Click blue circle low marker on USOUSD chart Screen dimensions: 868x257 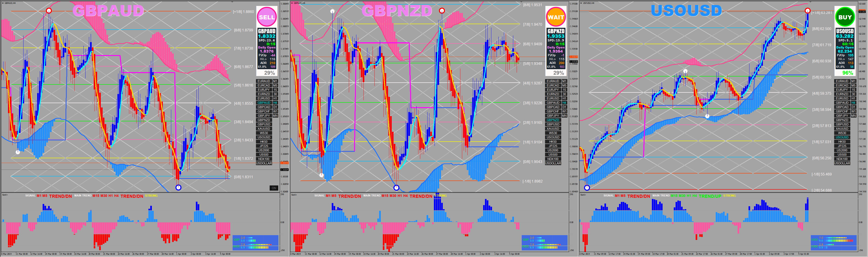(x=587, y=187)
